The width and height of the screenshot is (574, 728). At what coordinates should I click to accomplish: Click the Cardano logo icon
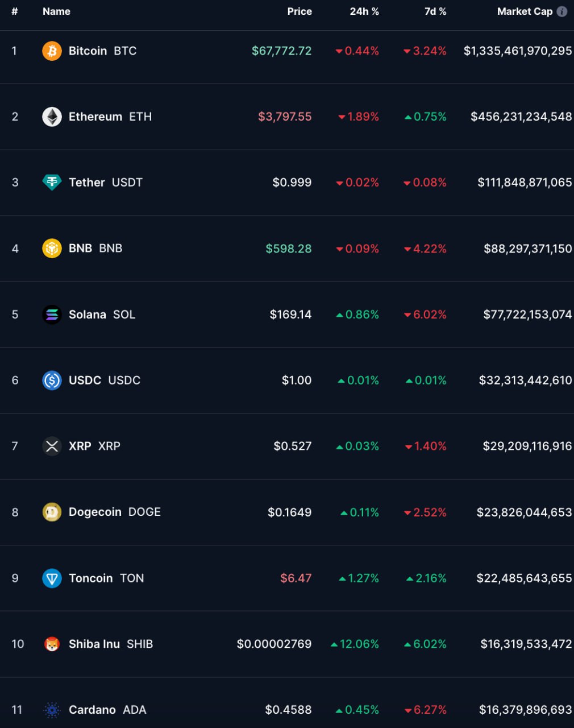52,710
